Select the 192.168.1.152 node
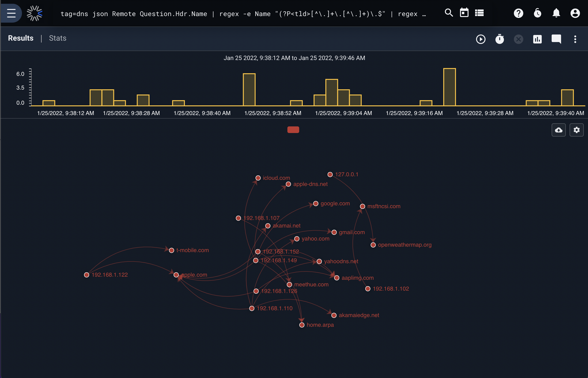The image size is (588, 378). click(x=258, y=252)
